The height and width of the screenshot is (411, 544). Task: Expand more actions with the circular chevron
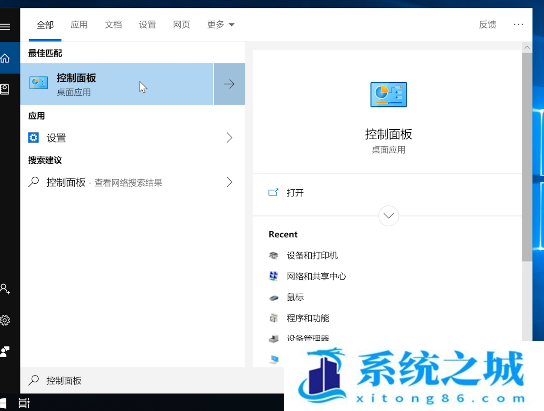click(x=388, y=216)
